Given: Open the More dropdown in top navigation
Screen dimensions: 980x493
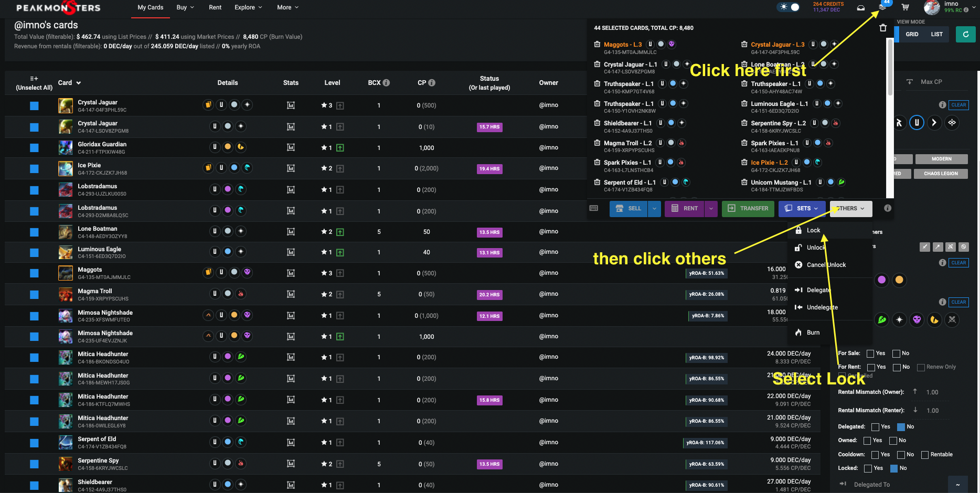Looking at the screenshot, I should (x=287, y=7).
